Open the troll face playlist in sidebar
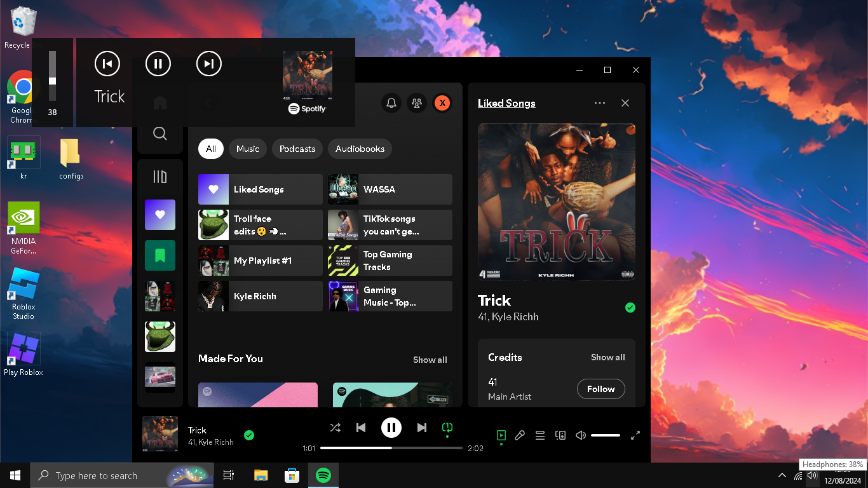The height and width of the screenshot is (488, 868). pyautogui.click(x=160, y=337)
